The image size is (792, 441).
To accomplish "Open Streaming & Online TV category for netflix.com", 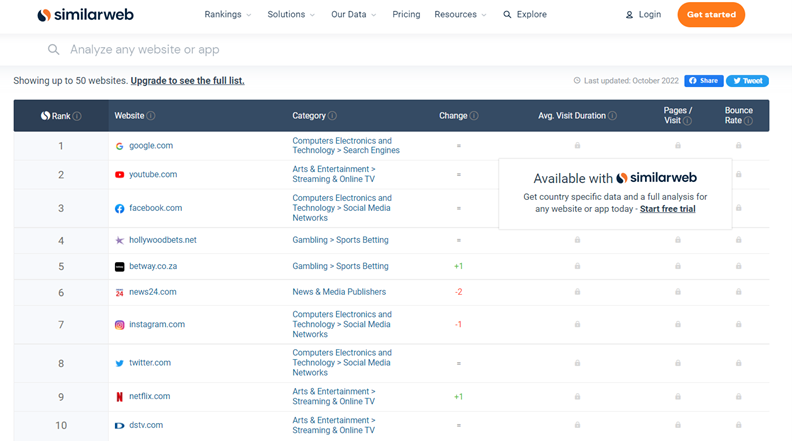I will (x=333, y=397).
